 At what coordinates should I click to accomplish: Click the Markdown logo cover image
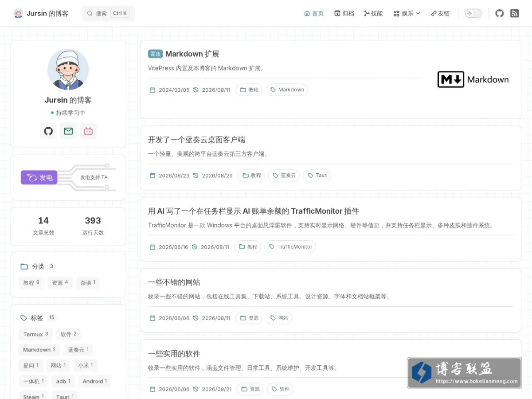[x=473, y=79]
